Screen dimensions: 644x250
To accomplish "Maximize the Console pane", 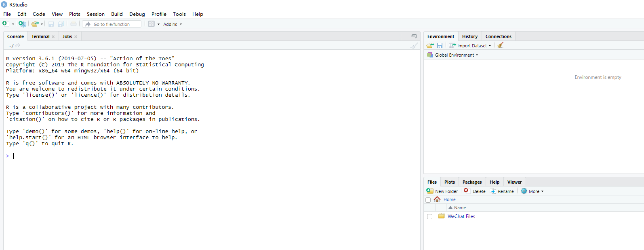I will coord(414,36).
